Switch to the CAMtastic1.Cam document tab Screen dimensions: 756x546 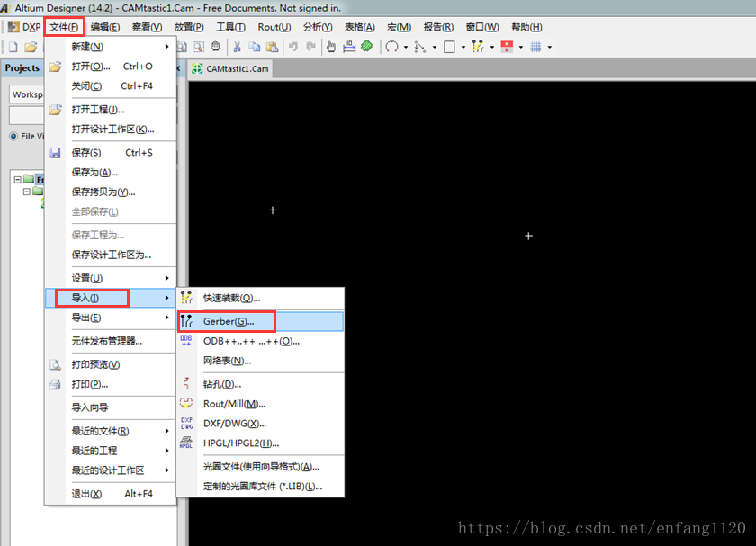tap(230, 68)
